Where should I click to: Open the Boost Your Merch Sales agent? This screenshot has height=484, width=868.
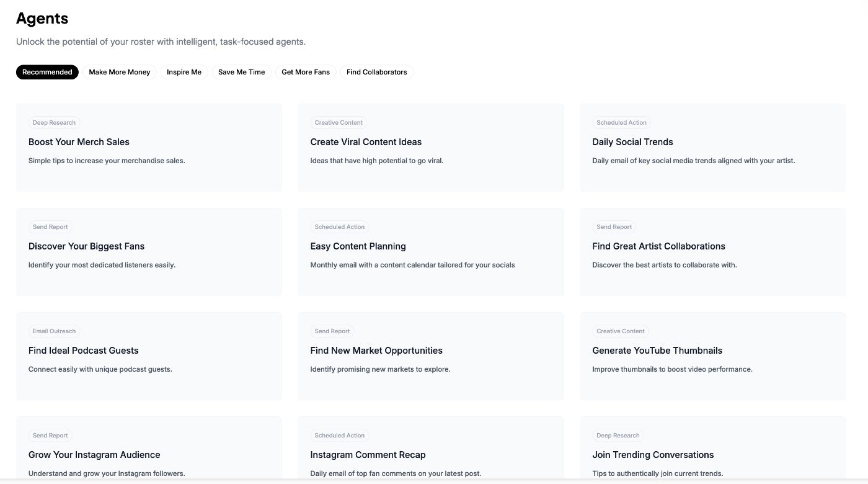click(x=149, y=147)
